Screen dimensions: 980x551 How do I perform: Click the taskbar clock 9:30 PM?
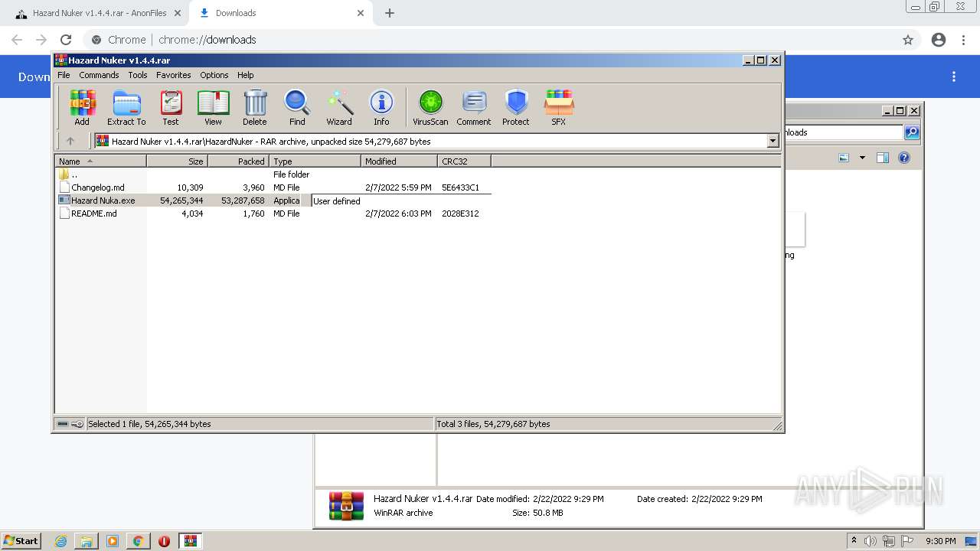pyautogui.click(x=940, y=541)
